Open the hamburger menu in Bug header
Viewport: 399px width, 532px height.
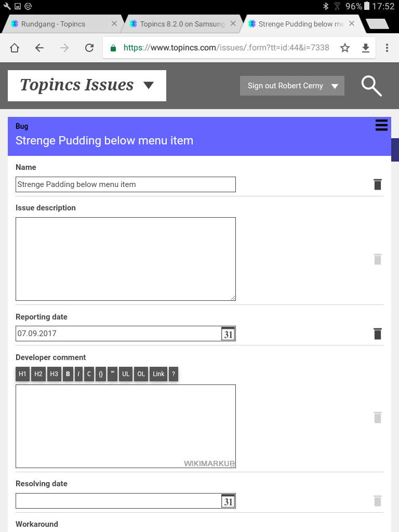pos(381,125)
